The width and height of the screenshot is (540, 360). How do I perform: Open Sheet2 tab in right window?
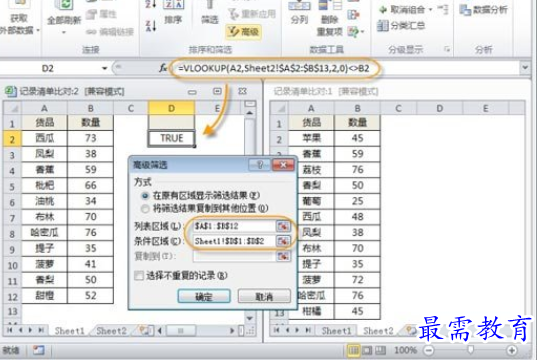coord(378,331)
